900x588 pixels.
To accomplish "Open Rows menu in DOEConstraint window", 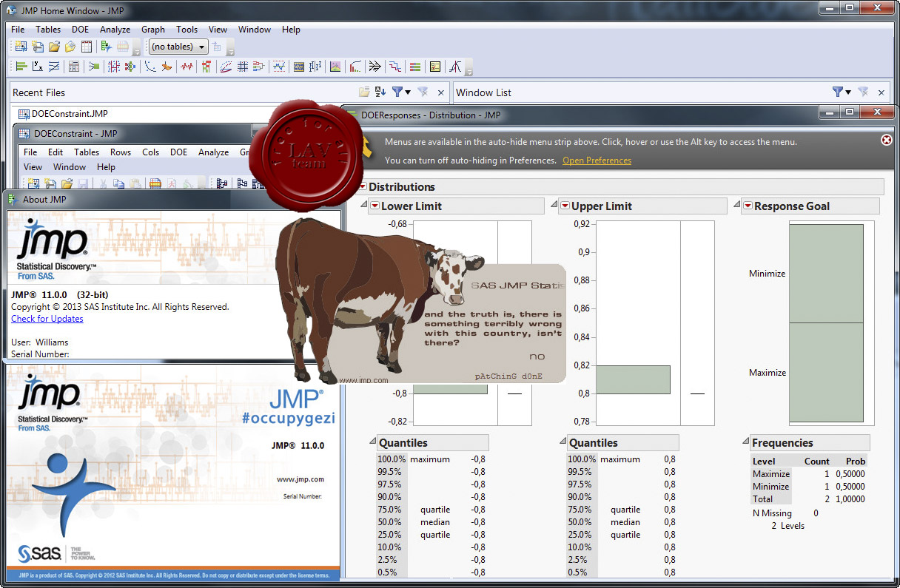I will pos(120,152).
